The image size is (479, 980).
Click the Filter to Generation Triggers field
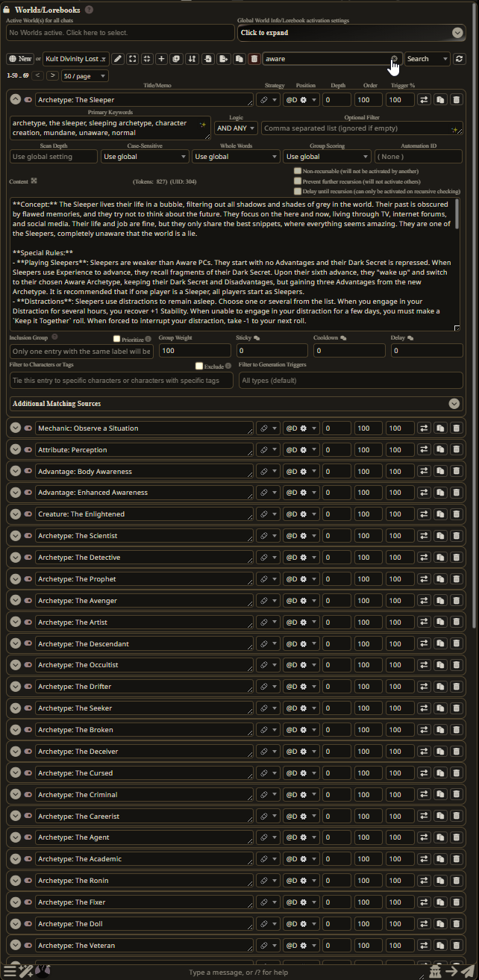coord(351,381)
